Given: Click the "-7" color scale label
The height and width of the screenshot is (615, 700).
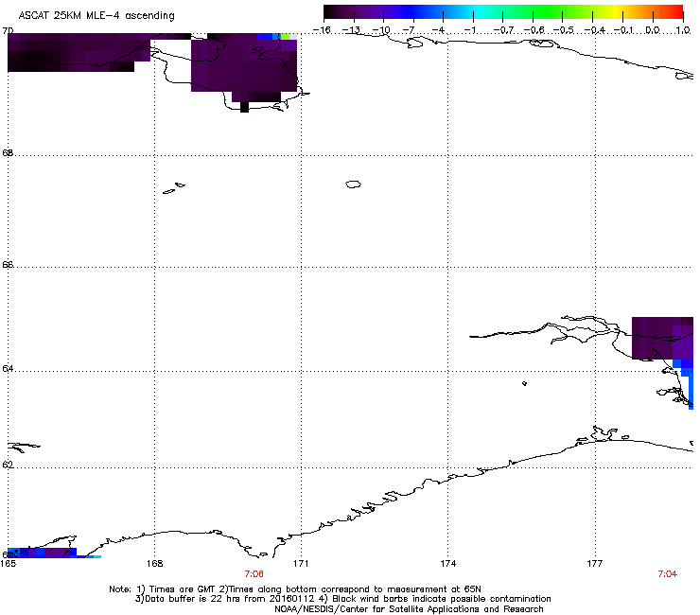Looking at the screenshot, I should click(x=409, y=30).
